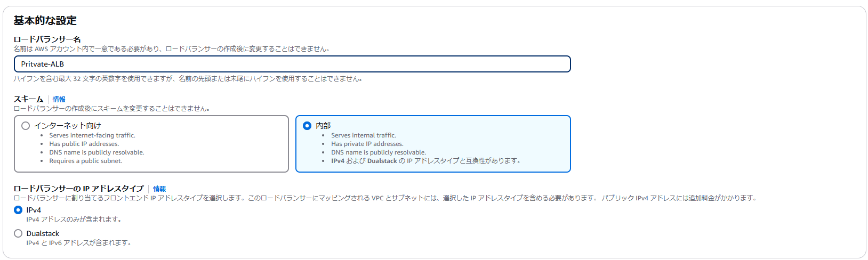Click the "Requires a public subnet." bullet
The image size is (868, 260).
pos(86,161)
